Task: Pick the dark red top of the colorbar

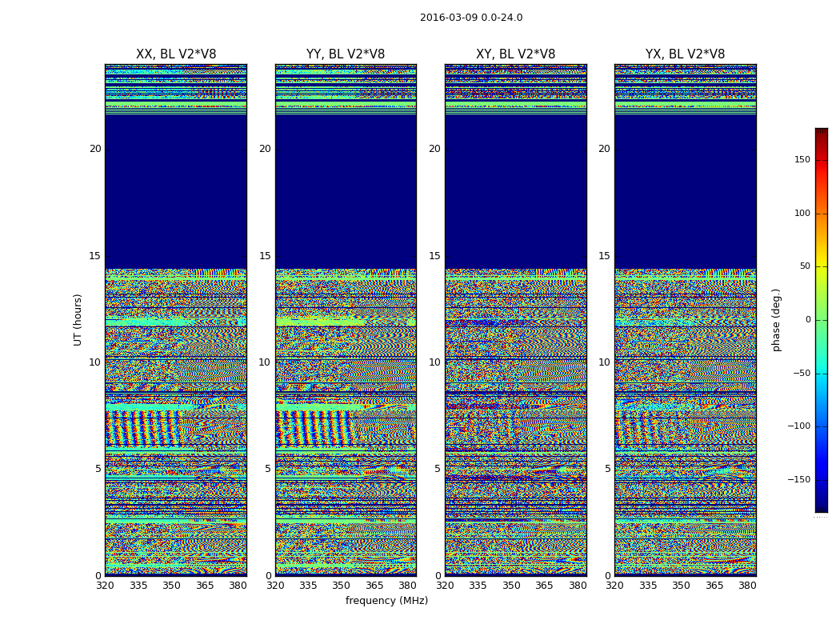Action: pyautogui.click(x=821, y=132)
